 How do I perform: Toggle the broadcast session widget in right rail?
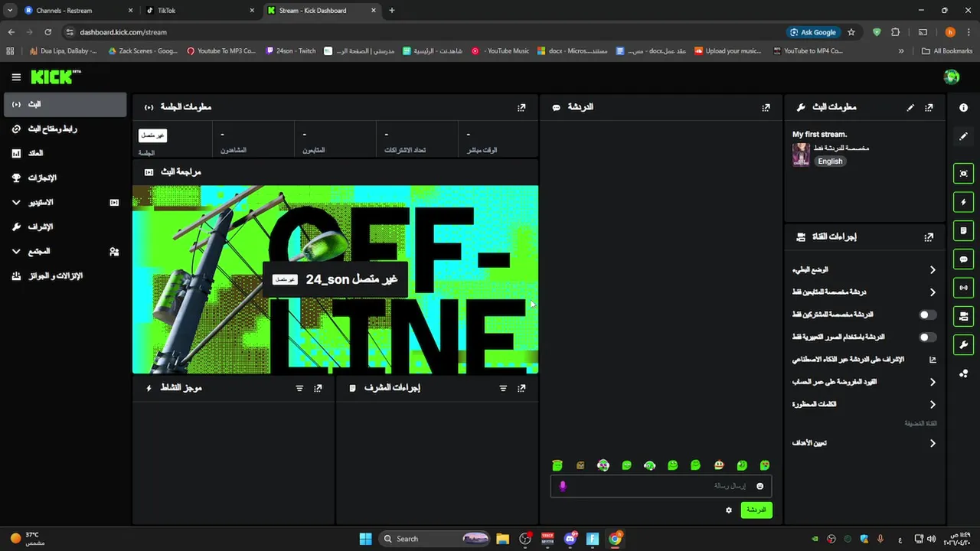pyautogui.click(x=963, y=288)
